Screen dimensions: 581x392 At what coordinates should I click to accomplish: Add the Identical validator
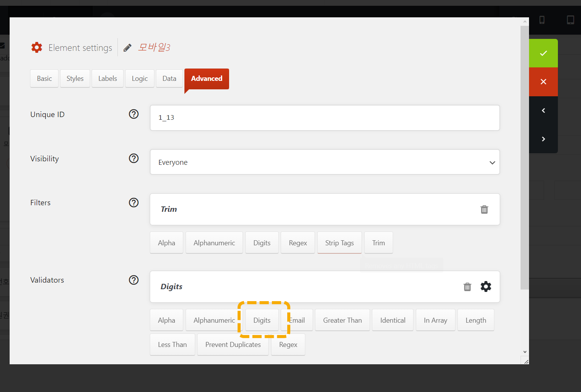(393, 320)
